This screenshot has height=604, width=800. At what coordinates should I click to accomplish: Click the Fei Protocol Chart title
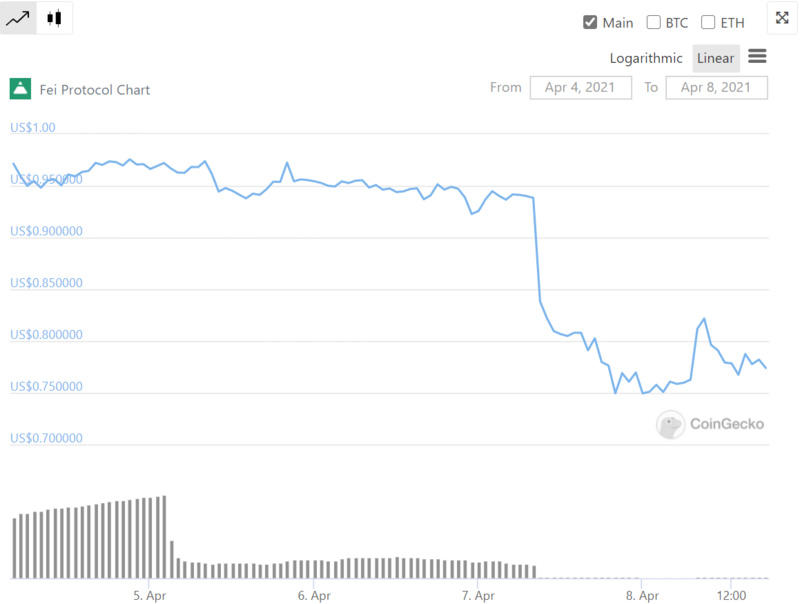click(95, 90)
